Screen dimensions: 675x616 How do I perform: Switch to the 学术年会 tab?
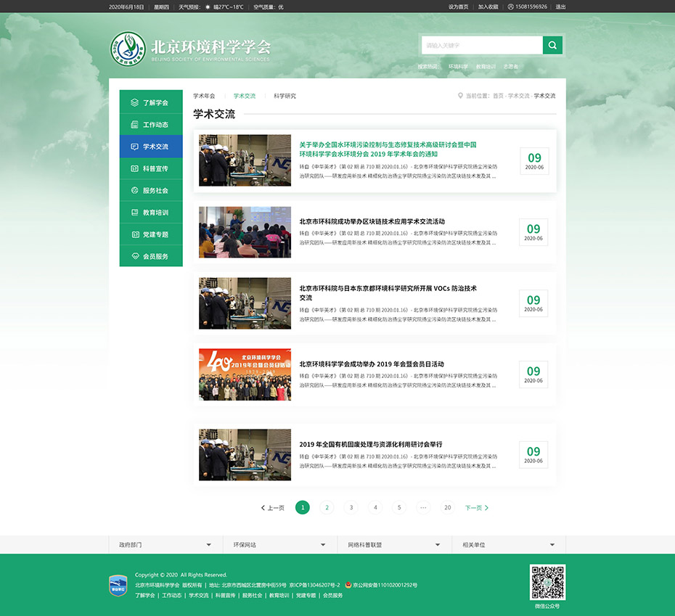pos(204,96)
